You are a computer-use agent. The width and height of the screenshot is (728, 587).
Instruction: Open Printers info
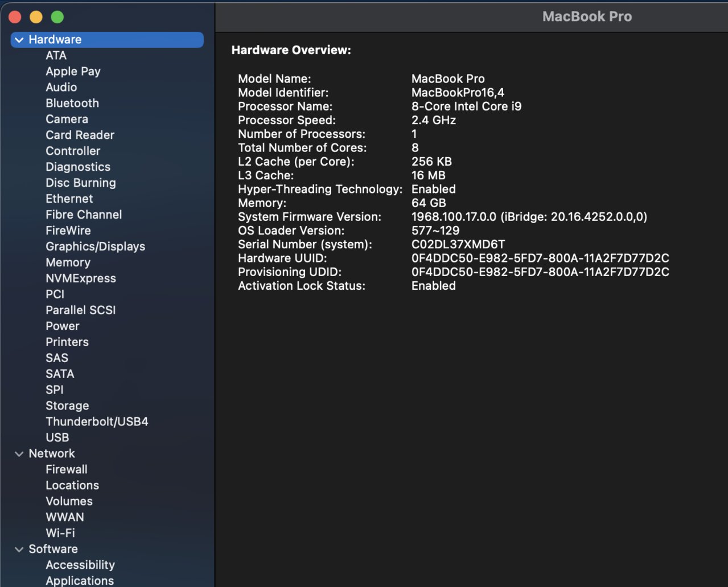click(x=67, y=343)
